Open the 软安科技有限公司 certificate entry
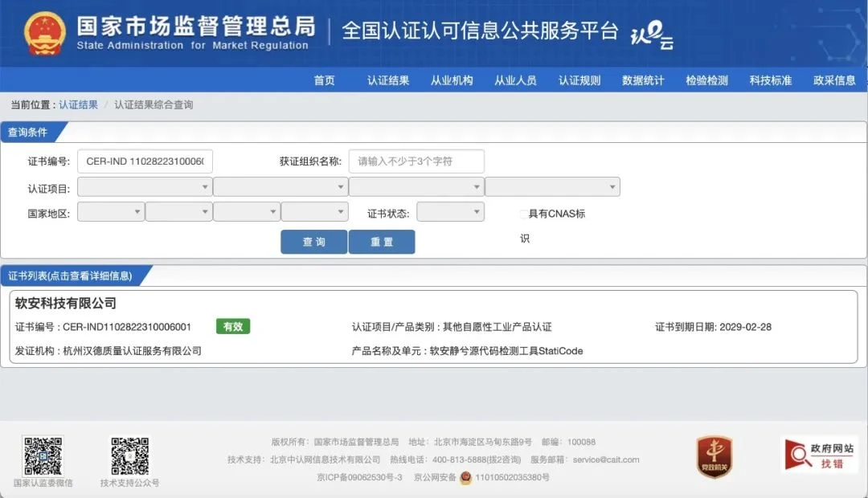Image resolution: width=868 pixels, height=498 pixels. pyautogui.click(x=433, y=326)
